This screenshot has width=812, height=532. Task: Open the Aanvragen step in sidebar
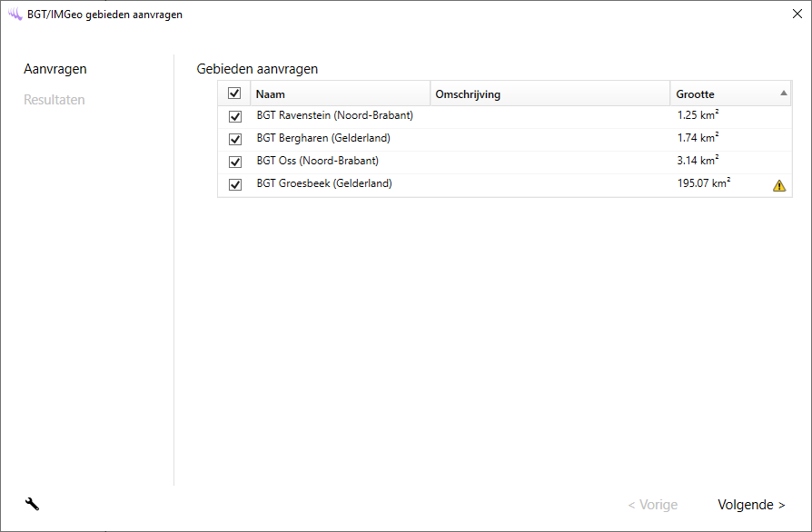click(55, 69)
